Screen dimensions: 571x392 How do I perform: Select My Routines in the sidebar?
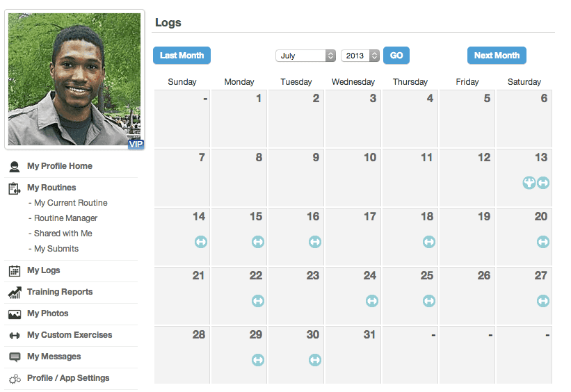[51, 188]
